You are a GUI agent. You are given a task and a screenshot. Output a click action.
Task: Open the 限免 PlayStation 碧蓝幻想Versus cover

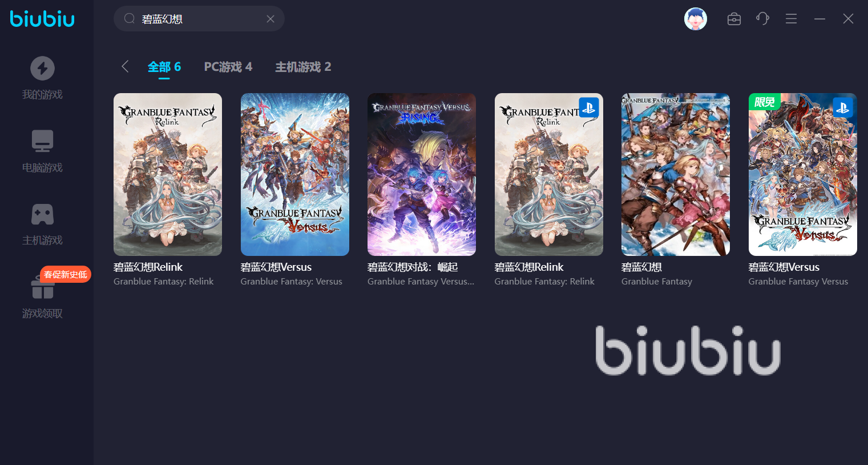click(803, 174)
